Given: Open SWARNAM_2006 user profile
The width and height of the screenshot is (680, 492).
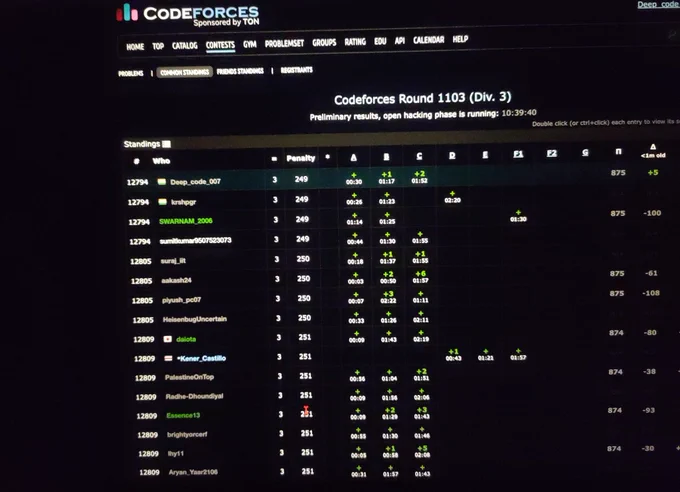Looking at the screenshot, I should coord(186,221).
